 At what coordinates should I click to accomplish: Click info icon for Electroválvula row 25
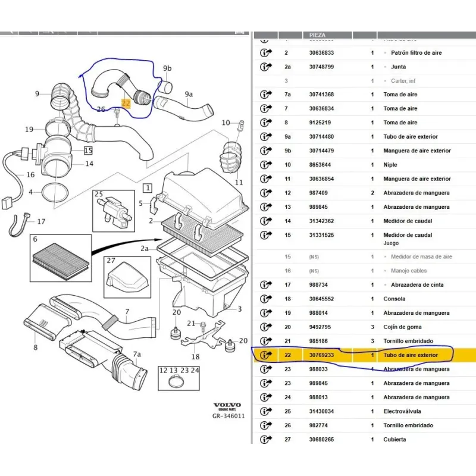(x=265, y=411)
